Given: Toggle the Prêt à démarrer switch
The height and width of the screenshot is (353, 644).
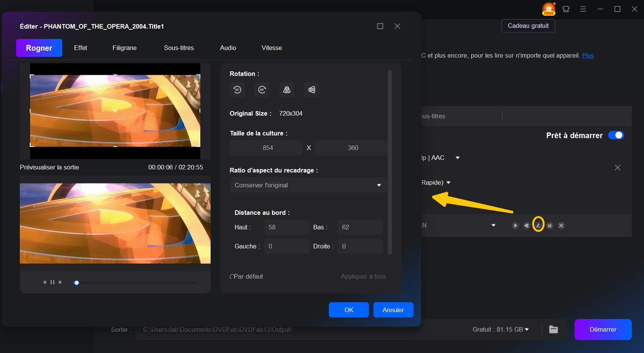Looking at the screenshot, I should tap(616, 135).
